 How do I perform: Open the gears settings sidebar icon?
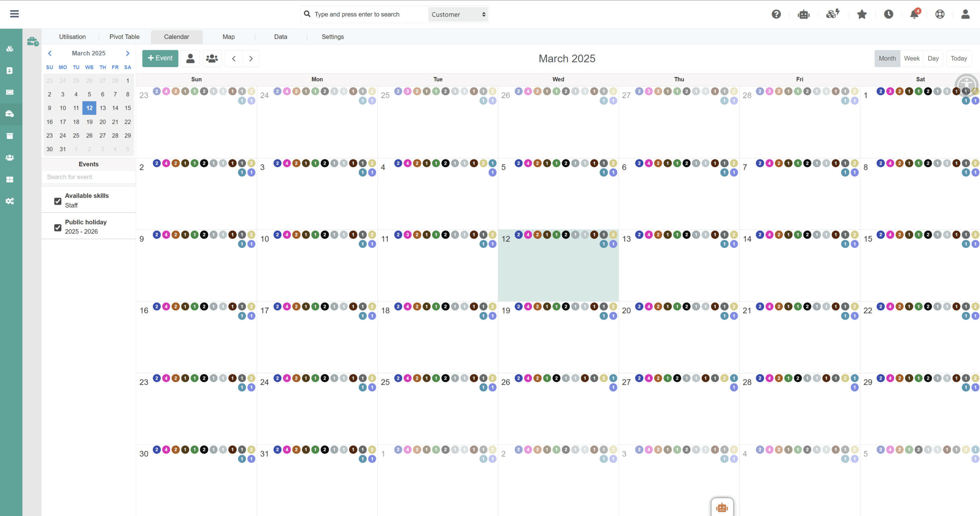coord(10,201)
